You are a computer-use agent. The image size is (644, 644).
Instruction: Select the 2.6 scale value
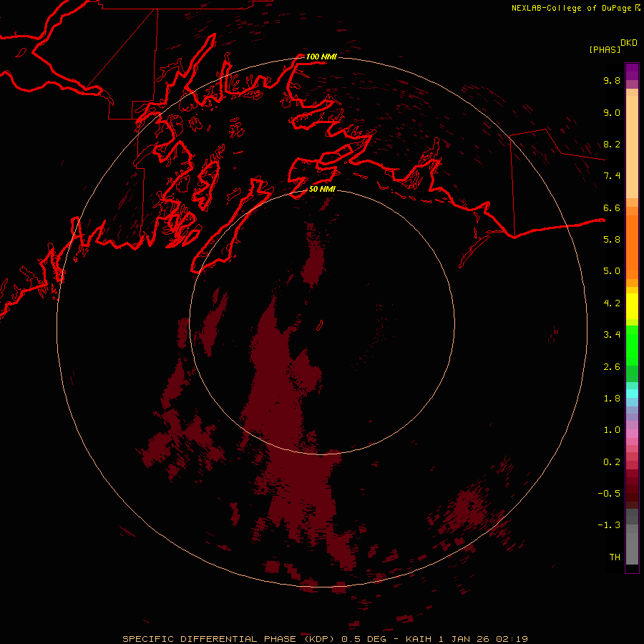(x=612, y=367)
